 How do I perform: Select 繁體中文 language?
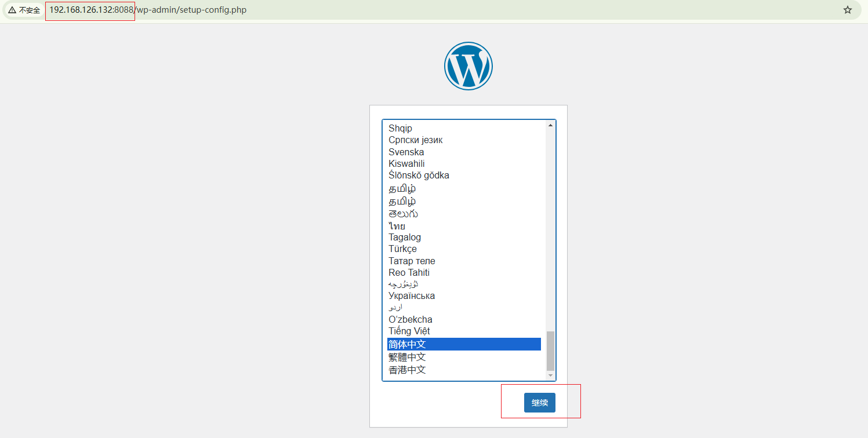point(464,357)
